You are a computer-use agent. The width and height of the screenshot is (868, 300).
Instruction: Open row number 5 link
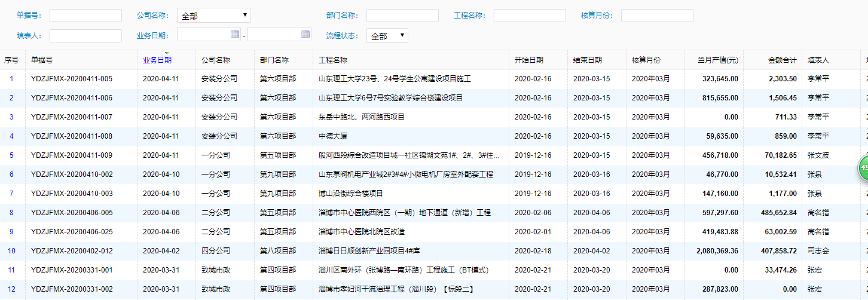11,155
